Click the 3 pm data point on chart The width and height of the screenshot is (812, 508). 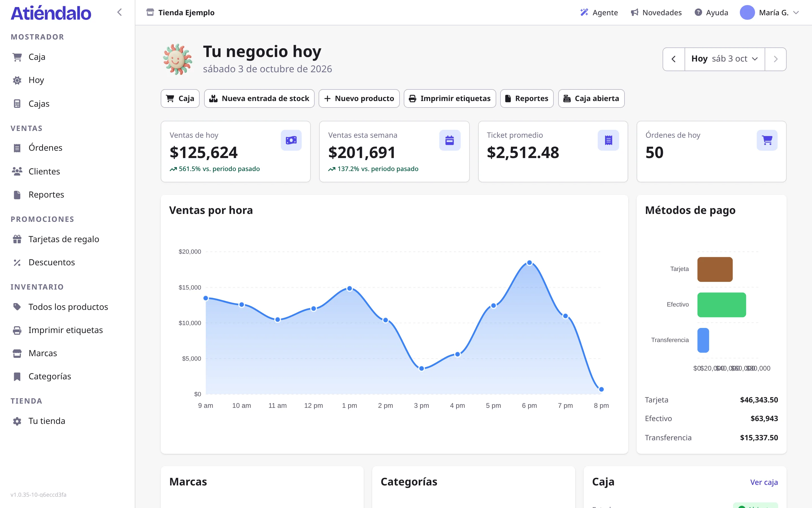(422, 369)
